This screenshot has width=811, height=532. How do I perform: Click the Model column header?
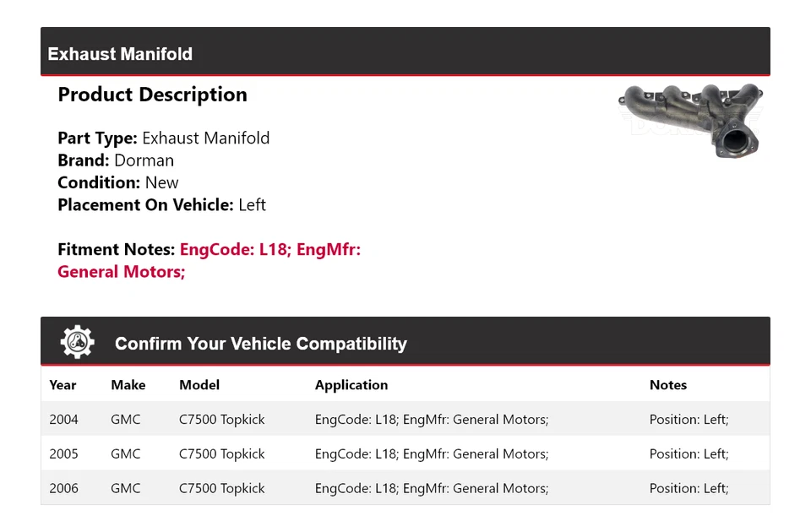click(x=199, y=385)
